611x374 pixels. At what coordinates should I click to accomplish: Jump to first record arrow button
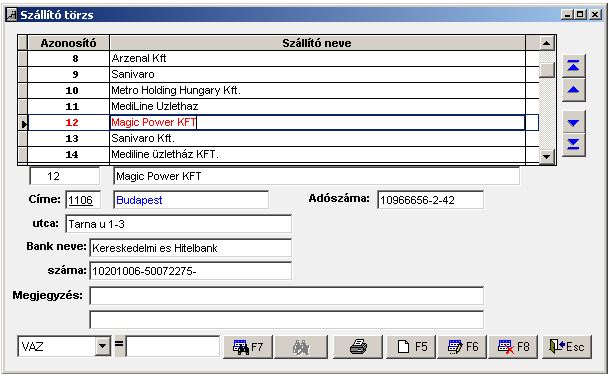pyautogui.click(x=574, y=66)
